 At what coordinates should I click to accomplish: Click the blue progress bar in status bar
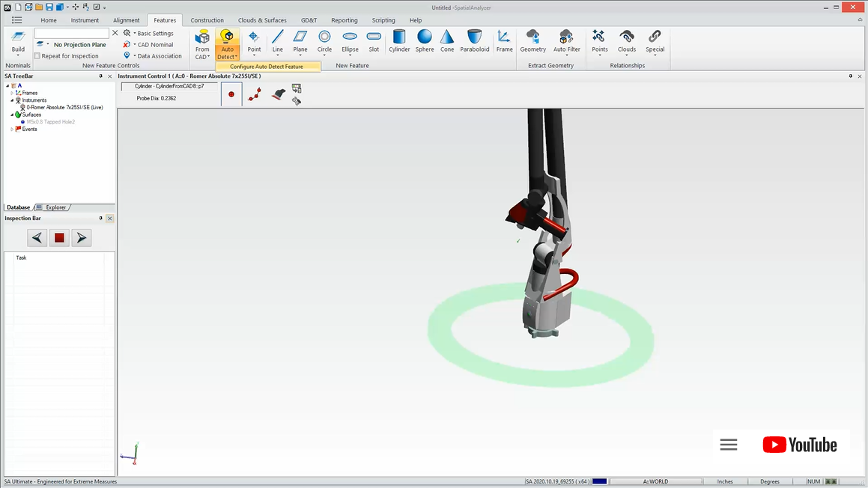(x=599, y=481)
